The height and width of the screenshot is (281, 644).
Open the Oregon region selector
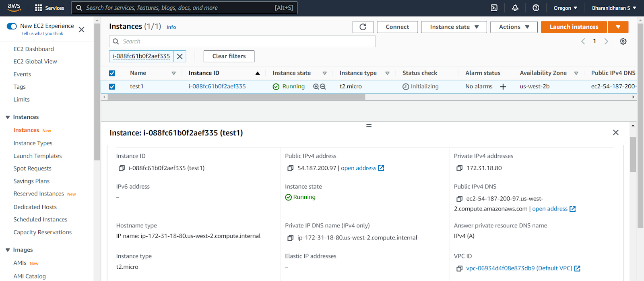tap(565, 8)
